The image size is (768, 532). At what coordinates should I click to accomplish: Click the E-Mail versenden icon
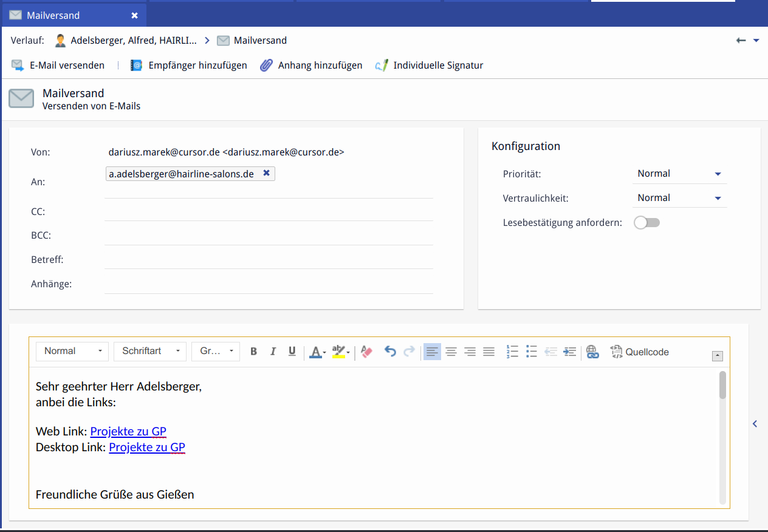(18, 65)
